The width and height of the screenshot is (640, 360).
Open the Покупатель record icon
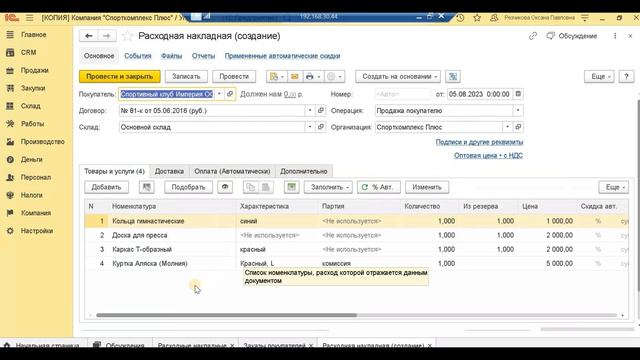tap(230, 94)
